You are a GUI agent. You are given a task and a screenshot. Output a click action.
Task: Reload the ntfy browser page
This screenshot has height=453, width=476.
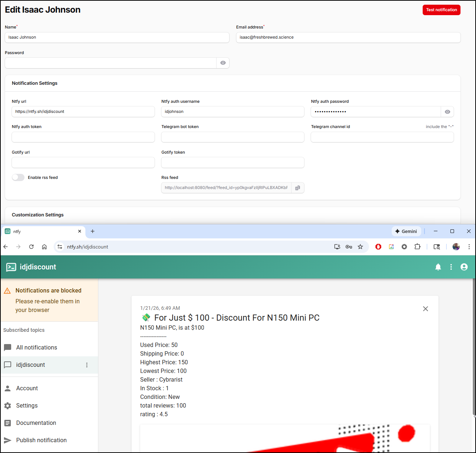[31, 247]
